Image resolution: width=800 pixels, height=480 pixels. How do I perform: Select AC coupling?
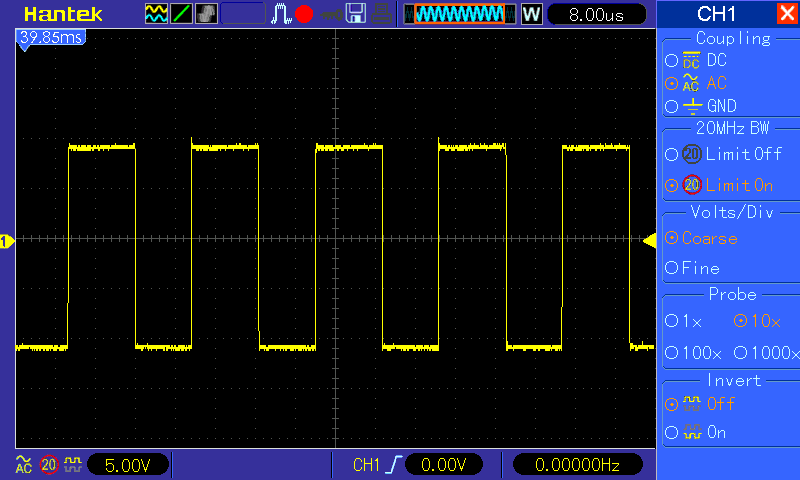[696, 83]
